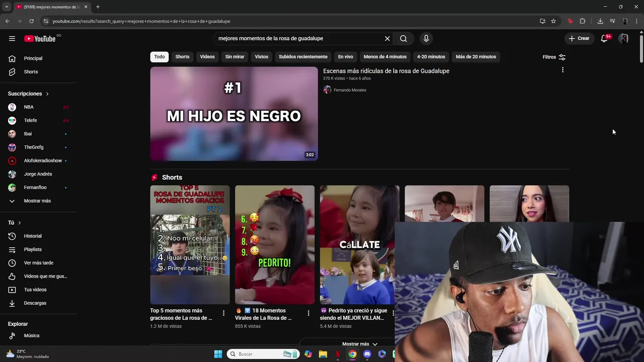Expand Mostrar más under subscriptions
The image size is (644, 362).
click(38, 201)
